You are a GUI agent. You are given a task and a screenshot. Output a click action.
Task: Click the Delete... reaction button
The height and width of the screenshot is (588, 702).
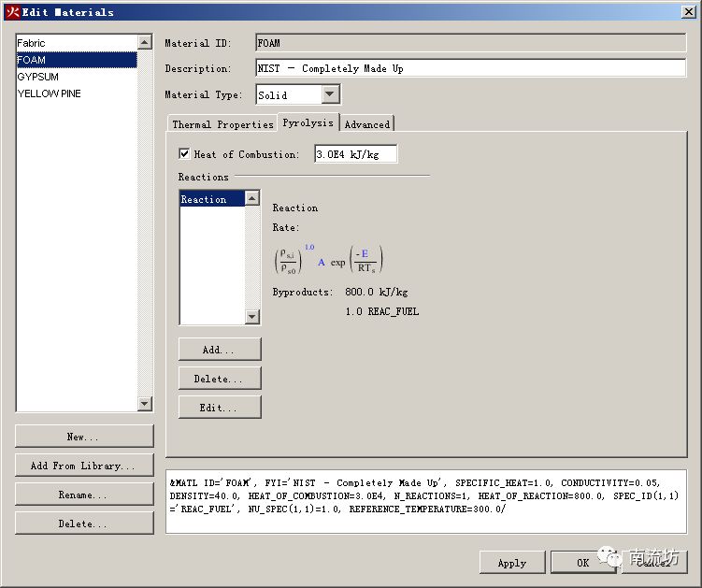[219, 379]
